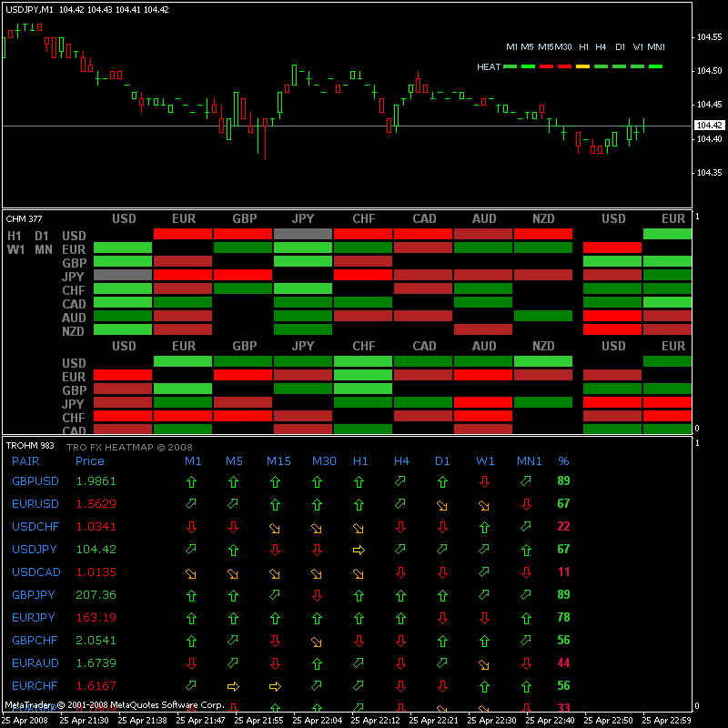This screenshot has width=728, height=728.
Task: Click the EURAUD price 1.6739
Action: pos(96,663)
